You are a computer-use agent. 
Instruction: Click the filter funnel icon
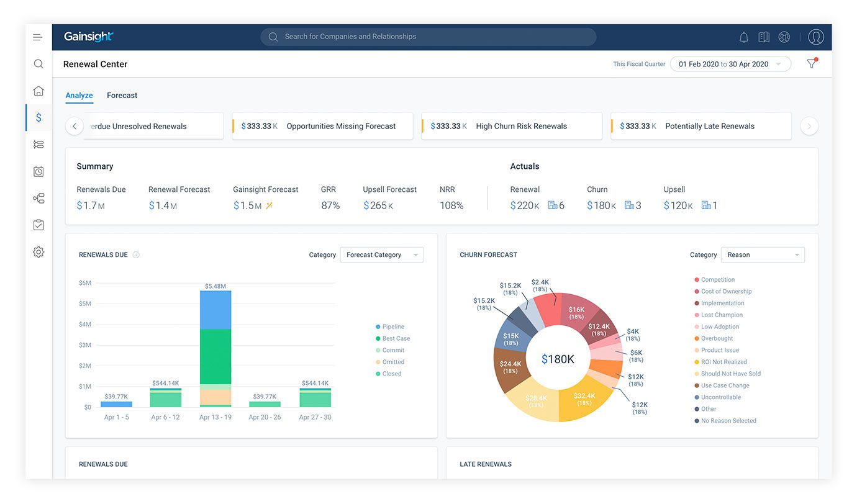pyautogui.click(x=811, y=64)
